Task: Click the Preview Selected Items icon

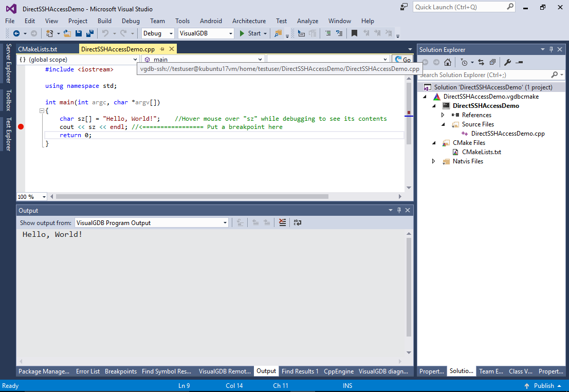Action: coord(519,62)
